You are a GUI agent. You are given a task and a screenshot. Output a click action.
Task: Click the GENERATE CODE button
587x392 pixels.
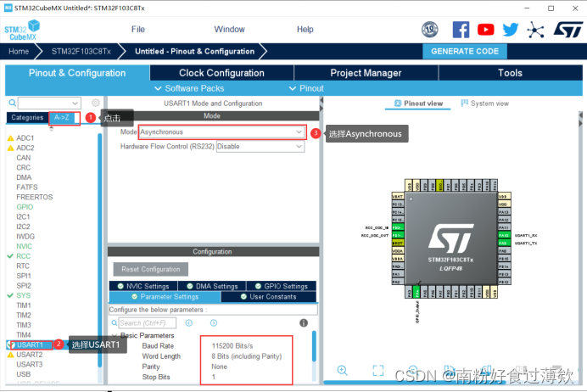click(465, 51)
